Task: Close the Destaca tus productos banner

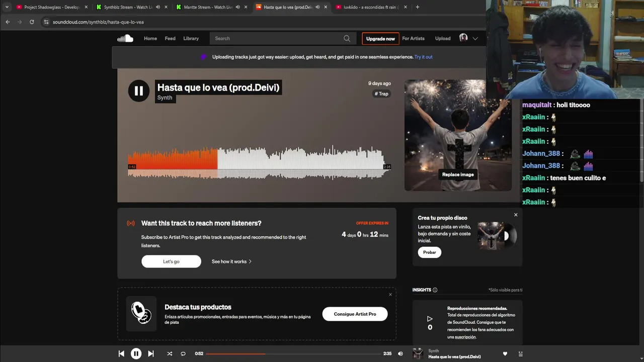Action: click(390, 295)
